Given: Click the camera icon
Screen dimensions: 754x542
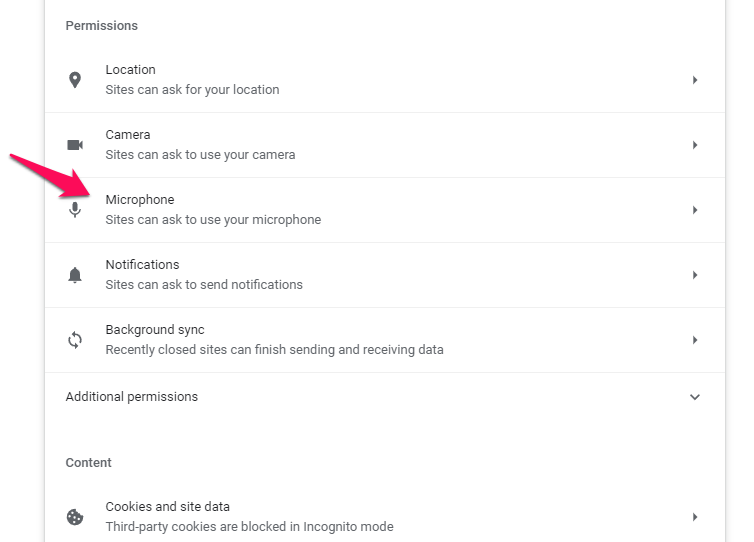Looking at the screenshot, I should click(75, 145).
